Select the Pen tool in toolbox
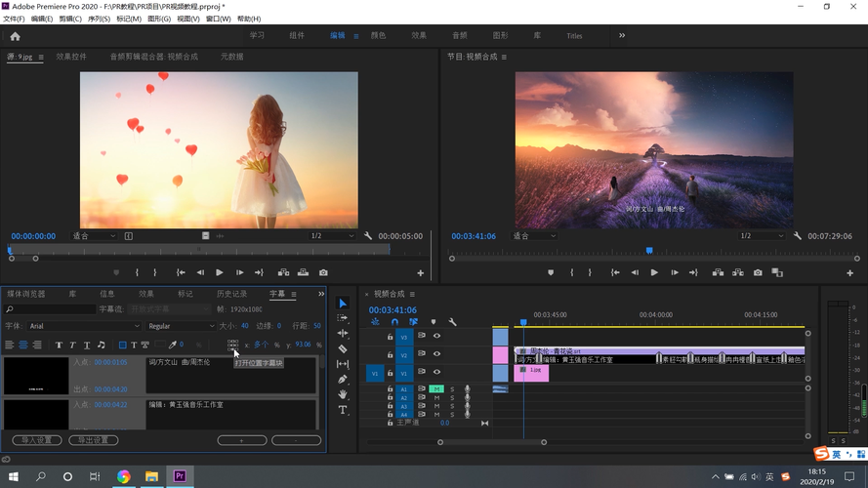 tap(343, 380)
